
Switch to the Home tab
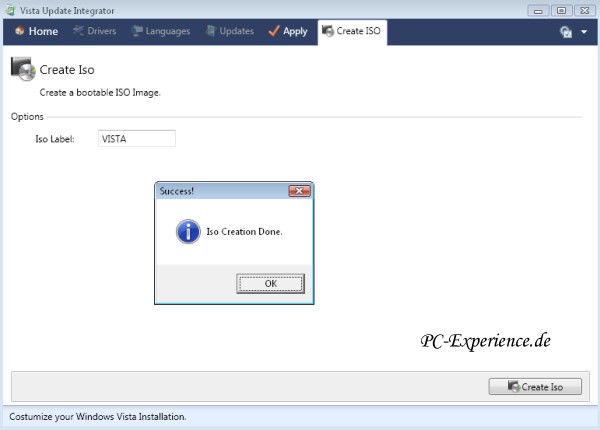(x=36, y=31)
